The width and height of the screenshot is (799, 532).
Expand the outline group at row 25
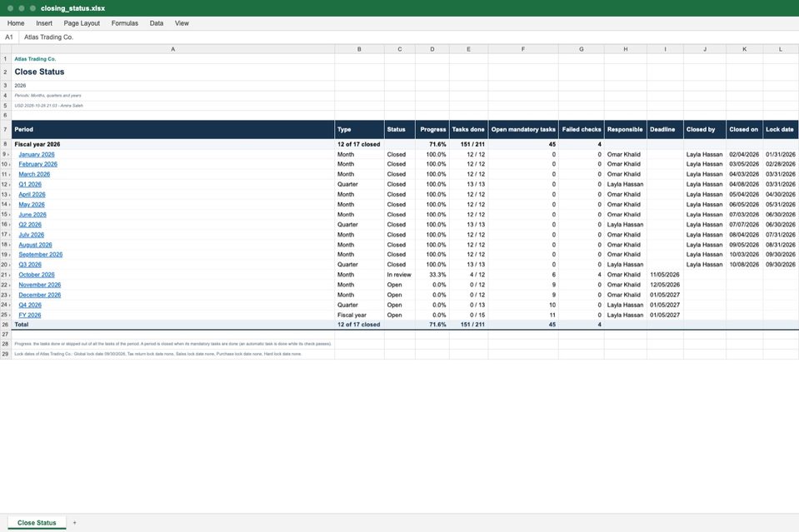tap(8, 316)
